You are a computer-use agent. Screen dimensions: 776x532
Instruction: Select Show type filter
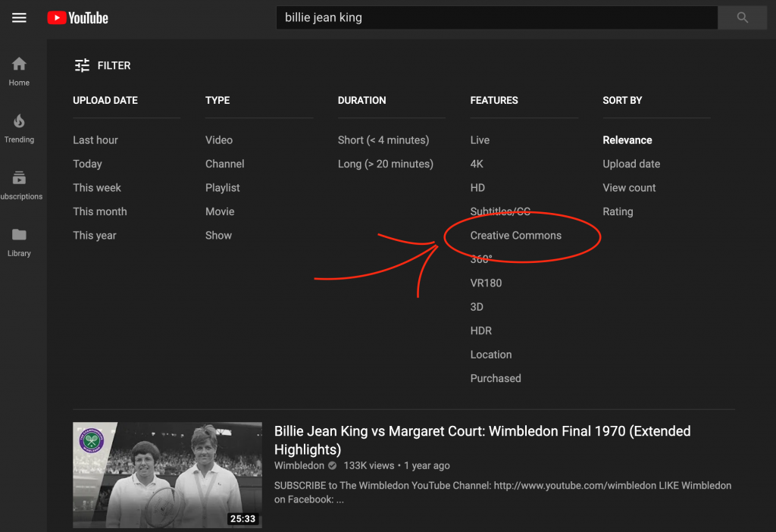pyautogui.click(x=218, y=235)
